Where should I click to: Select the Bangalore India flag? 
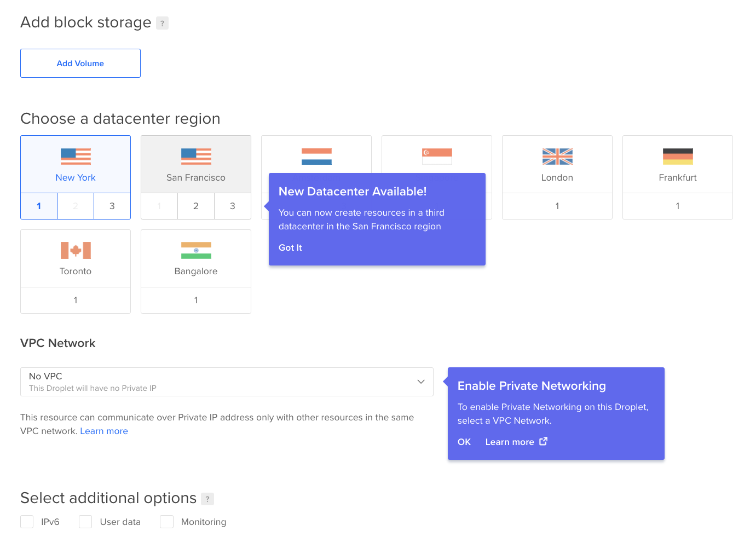(196, 251)
